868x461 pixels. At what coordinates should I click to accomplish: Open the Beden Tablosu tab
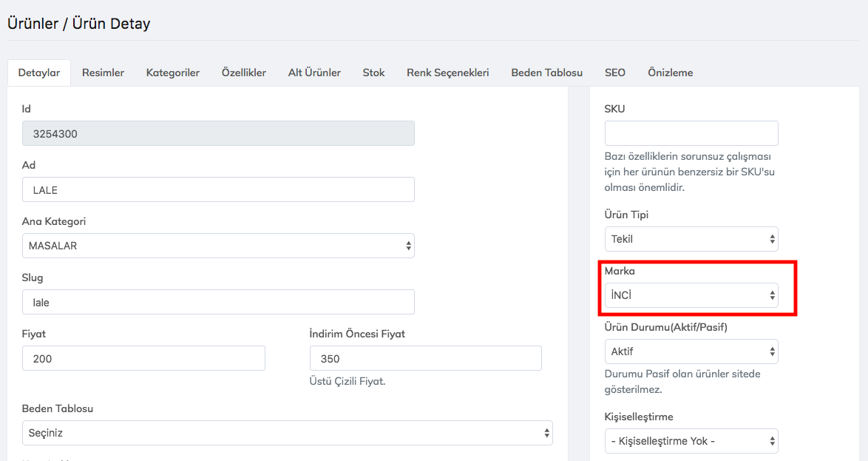pos(546,73)
